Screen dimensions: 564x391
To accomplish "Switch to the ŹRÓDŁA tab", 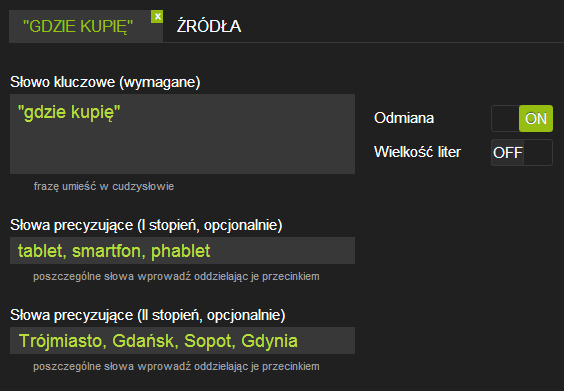I will point(209,26).
